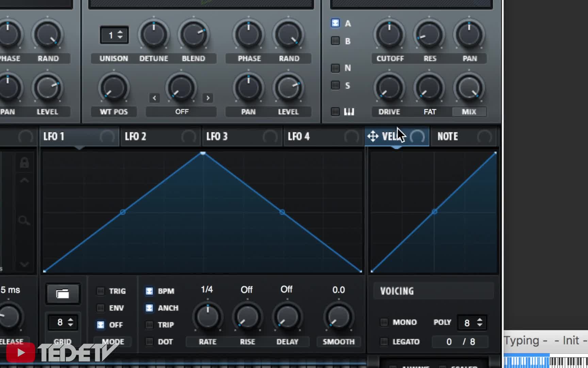588x368 pixels.
Task: Adjust the LFO grid size stepper
Action: pyautogui.click(x=70, y=322)
